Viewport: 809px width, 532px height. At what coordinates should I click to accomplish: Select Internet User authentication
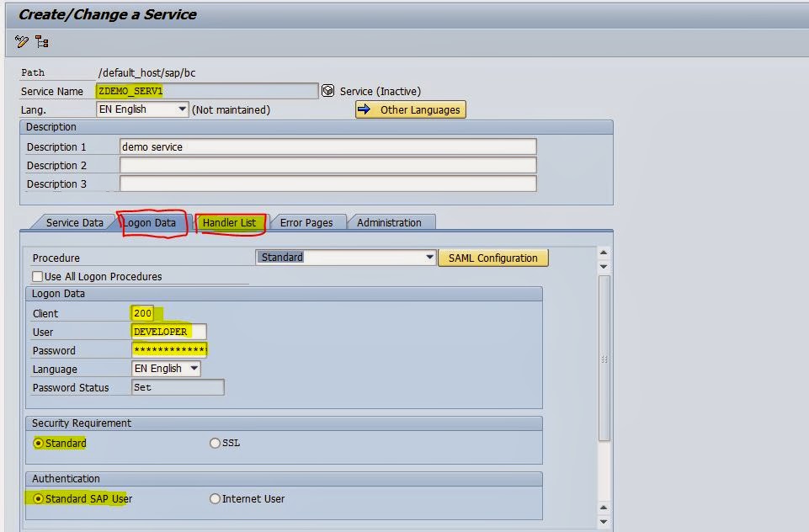point(216,498)
